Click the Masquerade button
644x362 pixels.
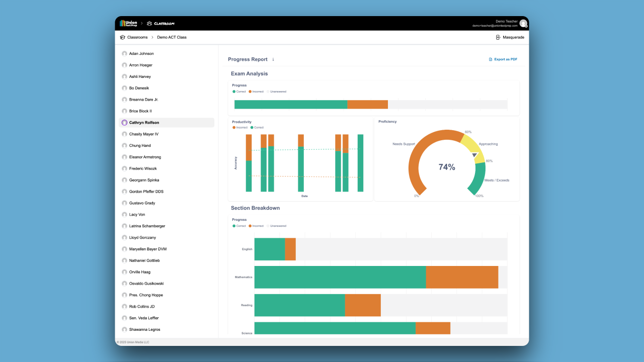(510, 37)
